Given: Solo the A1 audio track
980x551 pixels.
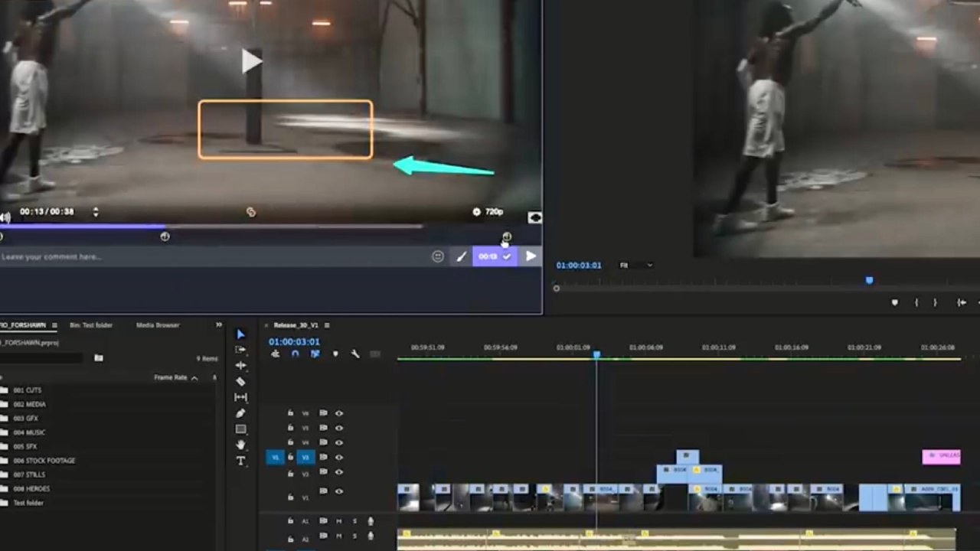Looking at the screenshot, I should click(354, 521).
